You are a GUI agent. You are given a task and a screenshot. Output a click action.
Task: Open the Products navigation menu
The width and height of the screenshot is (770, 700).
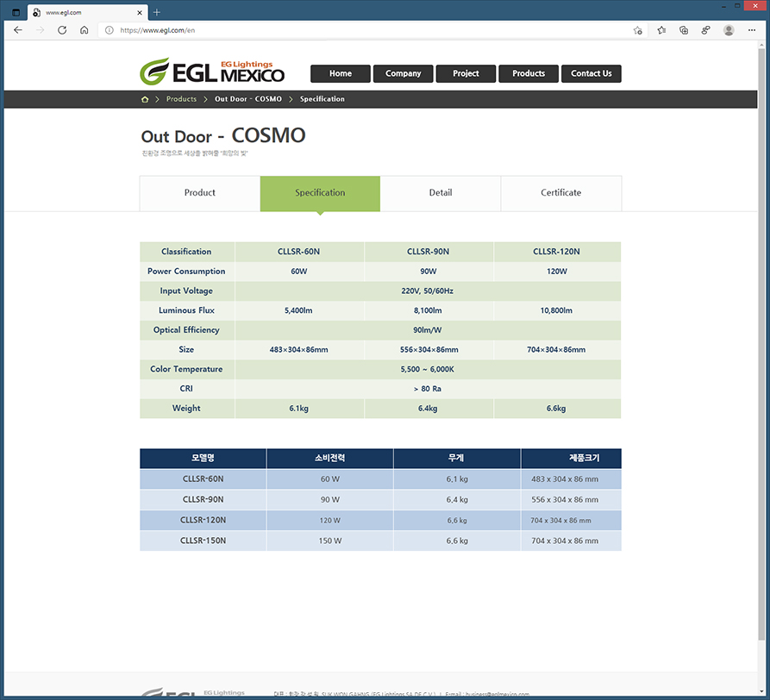click(x=529, y=73)
